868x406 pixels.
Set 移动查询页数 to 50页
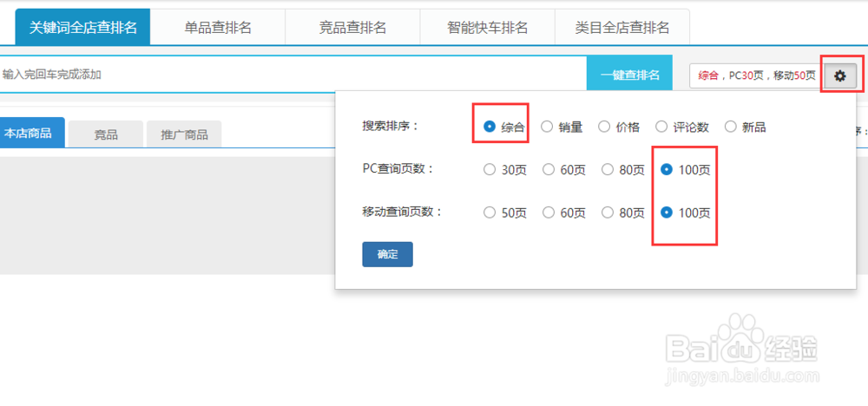[489, 212]
